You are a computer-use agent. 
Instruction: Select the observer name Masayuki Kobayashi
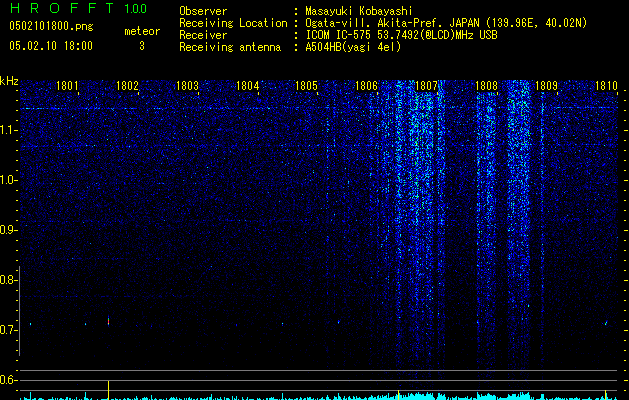[359, 11]
